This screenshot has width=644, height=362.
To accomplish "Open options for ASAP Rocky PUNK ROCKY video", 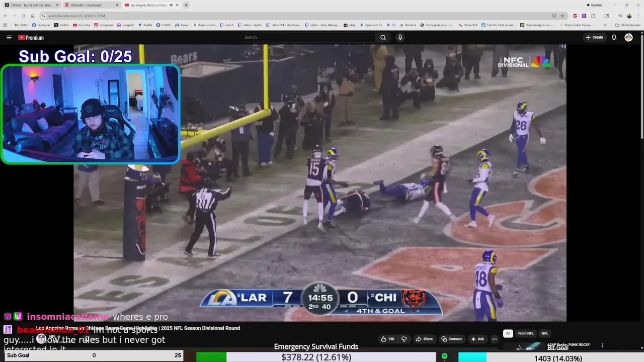I will tap(602, 345).
